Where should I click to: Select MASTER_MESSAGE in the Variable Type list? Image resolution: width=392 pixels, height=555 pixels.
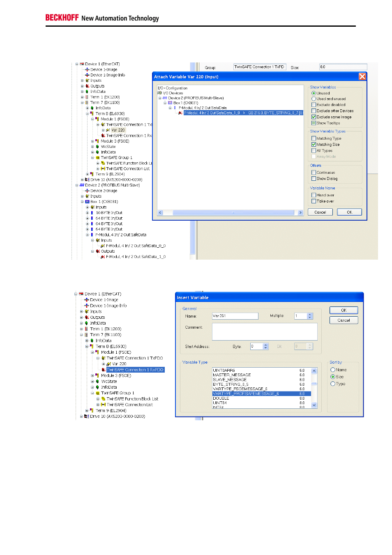point(262,375)
